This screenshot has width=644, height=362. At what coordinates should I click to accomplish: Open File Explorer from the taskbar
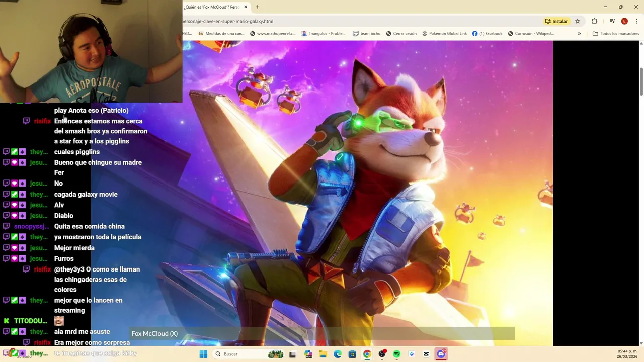click(323, 354)
